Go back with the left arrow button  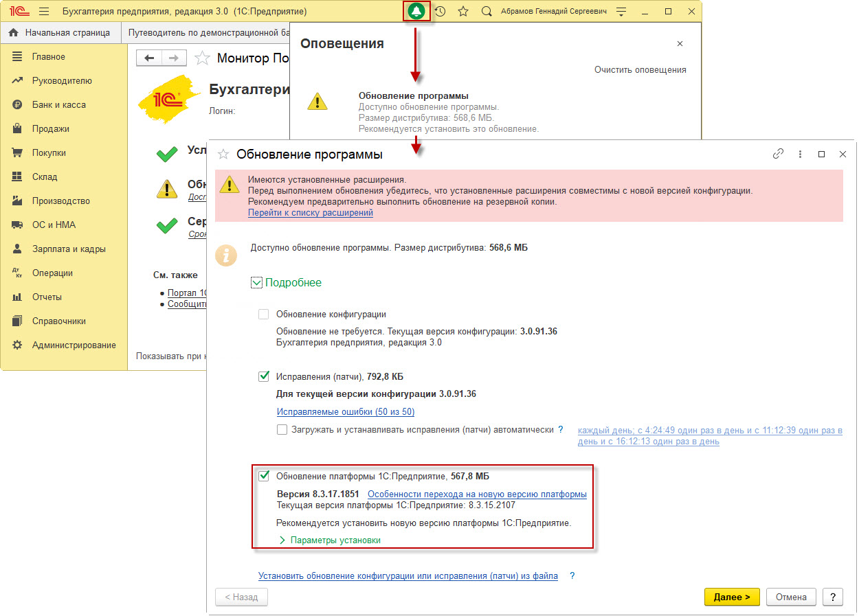(x=149, y=58)
